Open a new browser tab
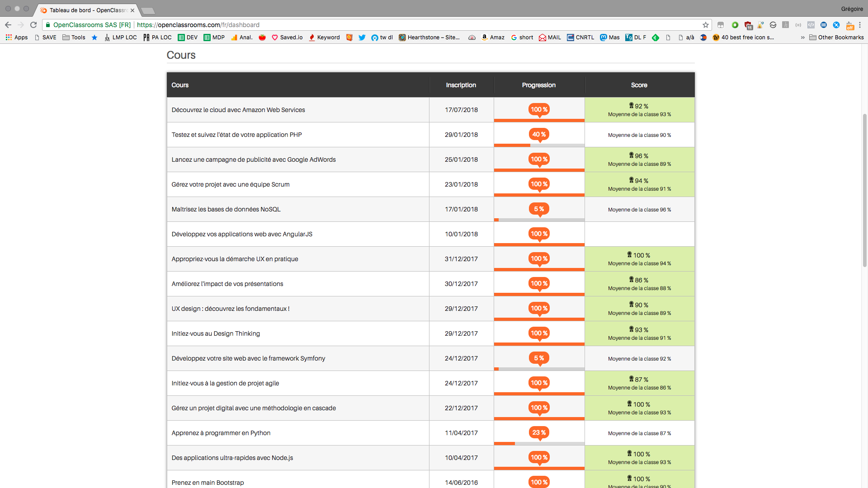 [x=148, y=10]
